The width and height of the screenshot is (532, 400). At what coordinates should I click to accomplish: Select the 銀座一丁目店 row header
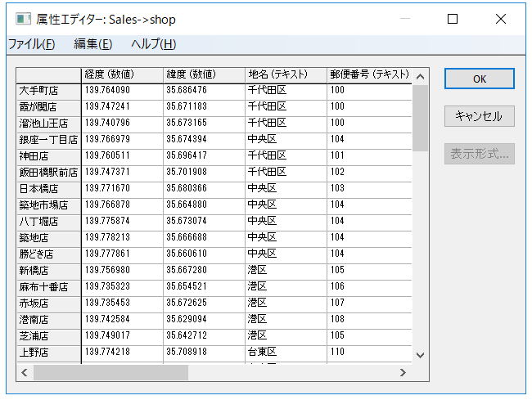[x=48, y=141]
